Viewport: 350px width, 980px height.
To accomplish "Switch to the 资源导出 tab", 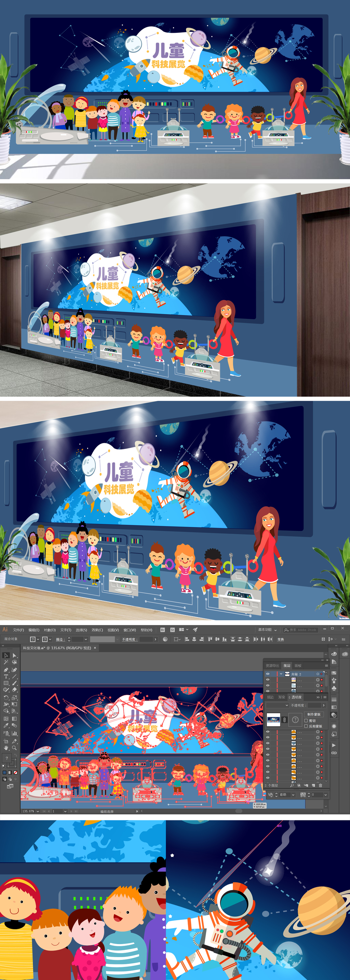I will pyautogui.click(x=272, y=666).
